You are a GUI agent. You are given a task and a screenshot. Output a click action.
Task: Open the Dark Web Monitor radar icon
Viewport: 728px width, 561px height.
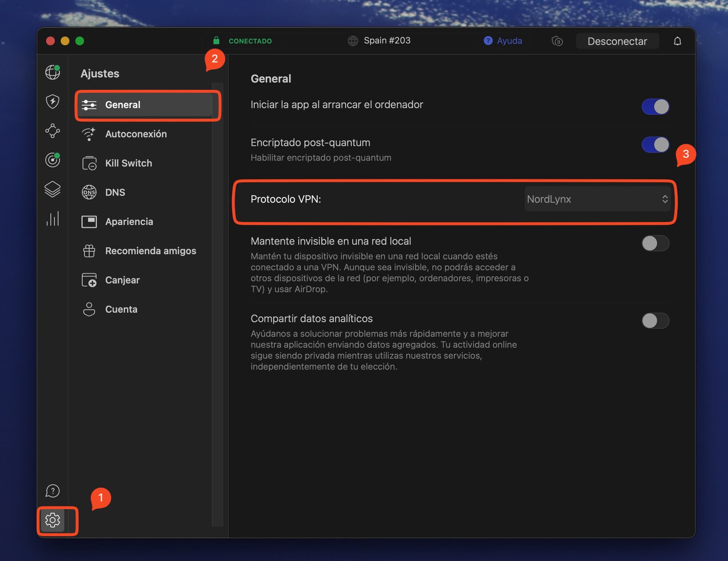pos(53,160)
